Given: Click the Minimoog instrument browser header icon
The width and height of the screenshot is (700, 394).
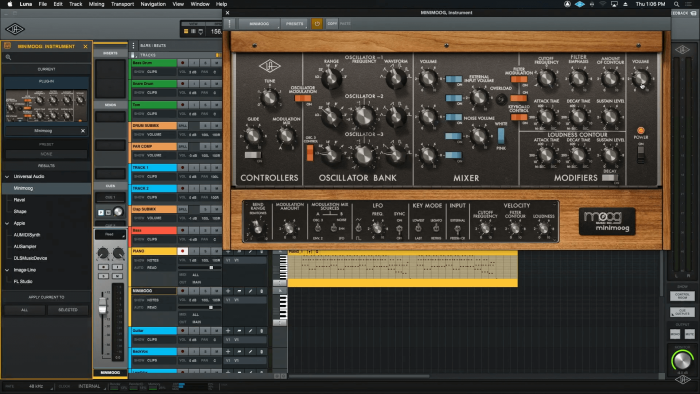Looking at the screenshot, I should tap(8, 46).
